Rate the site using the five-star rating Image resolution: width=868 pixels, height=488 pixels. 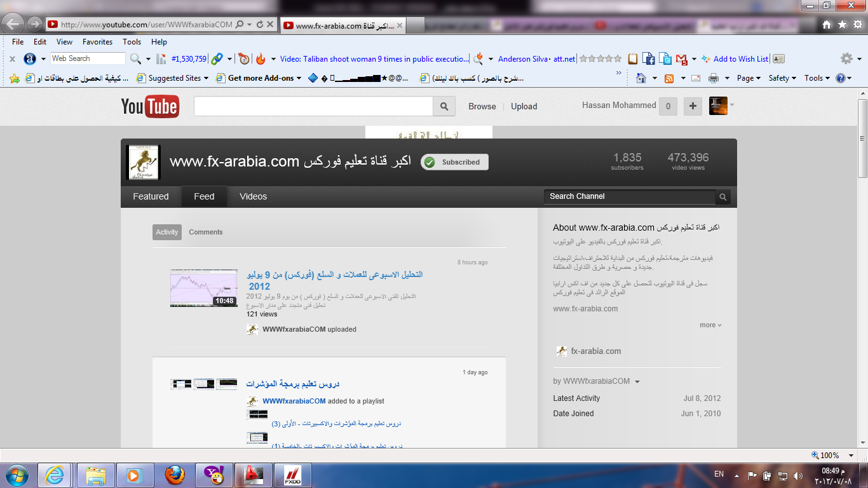600,58
